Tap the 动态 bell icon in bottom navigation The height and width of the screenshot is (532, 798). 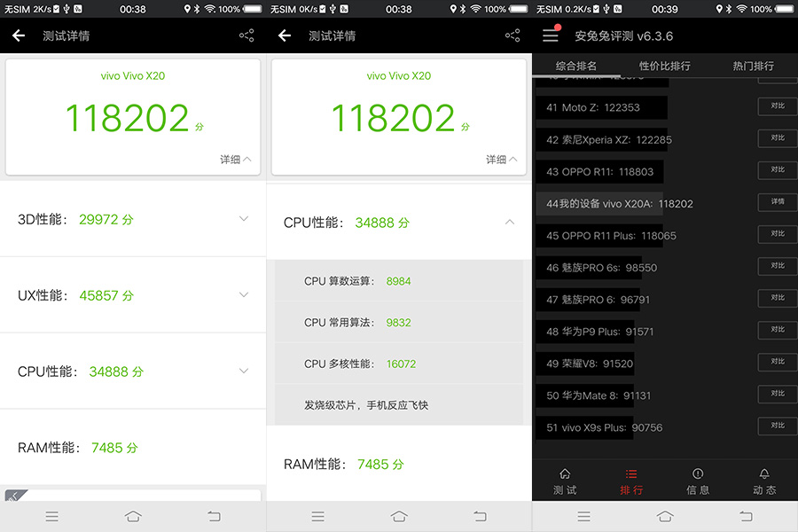[763, 479]
